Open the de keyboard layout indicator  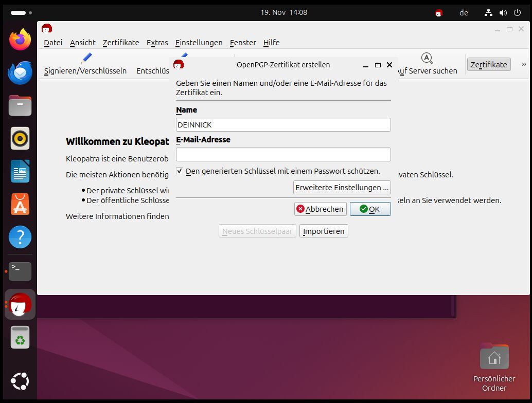[464, 13]
